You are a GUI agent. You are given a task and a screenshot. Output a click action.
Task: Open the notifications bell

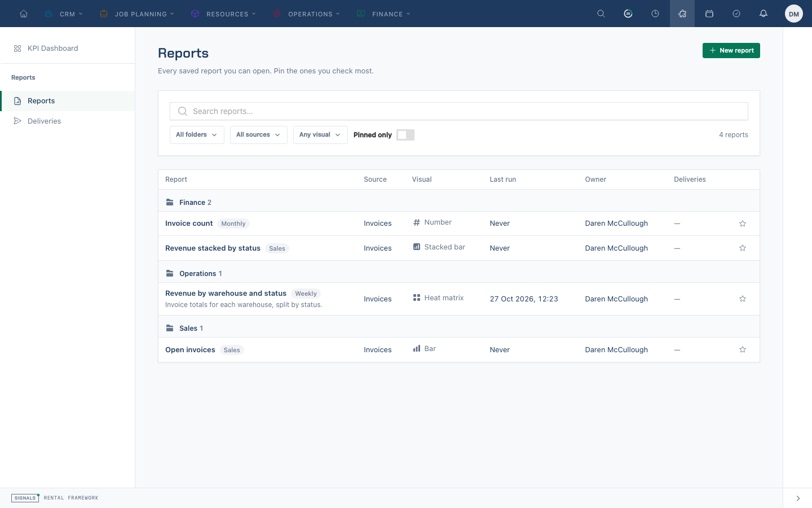[764, 14]
